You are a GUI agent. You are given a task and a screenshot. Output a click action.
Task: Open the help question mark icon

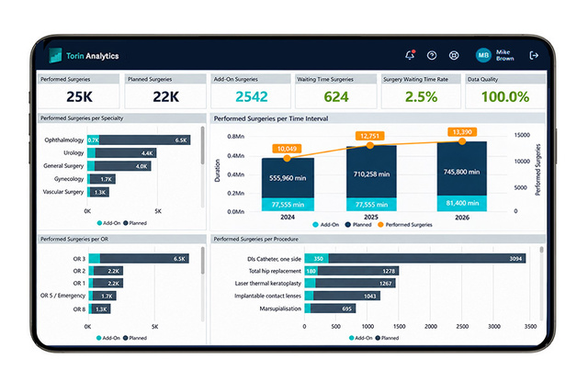pos(432,55)
